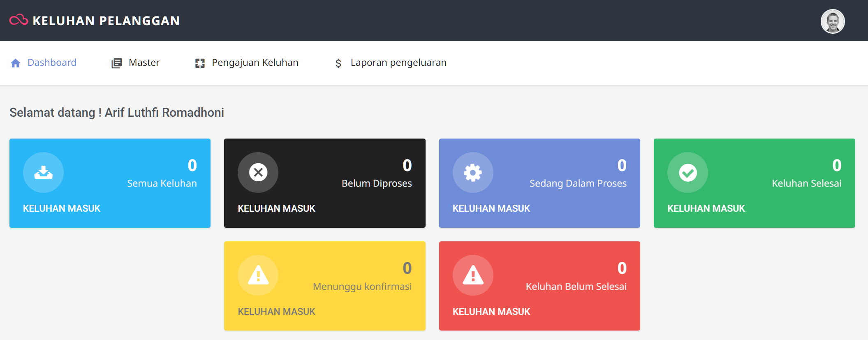
Task: Click KELUHAN MASUK on the yellow card
Action: click(x=276, y=312)
